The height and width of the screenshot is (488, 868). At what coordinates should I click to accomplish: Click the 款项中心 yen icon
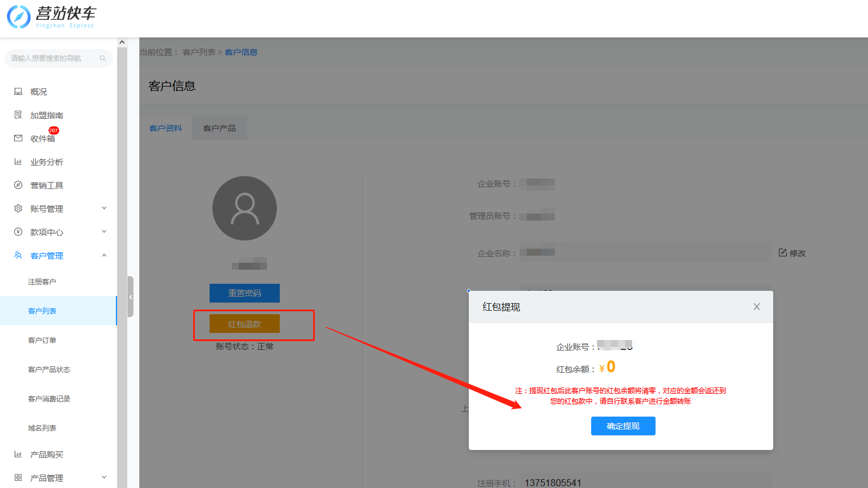tap(18, 232)
